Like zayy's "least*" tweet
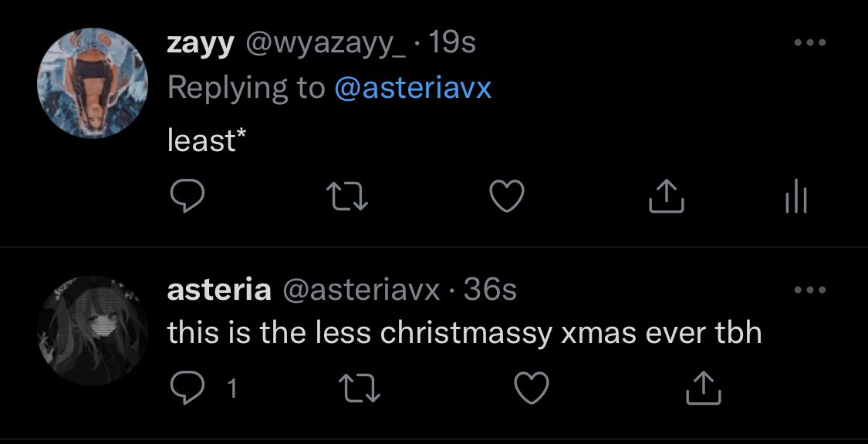 click(508, 198)
